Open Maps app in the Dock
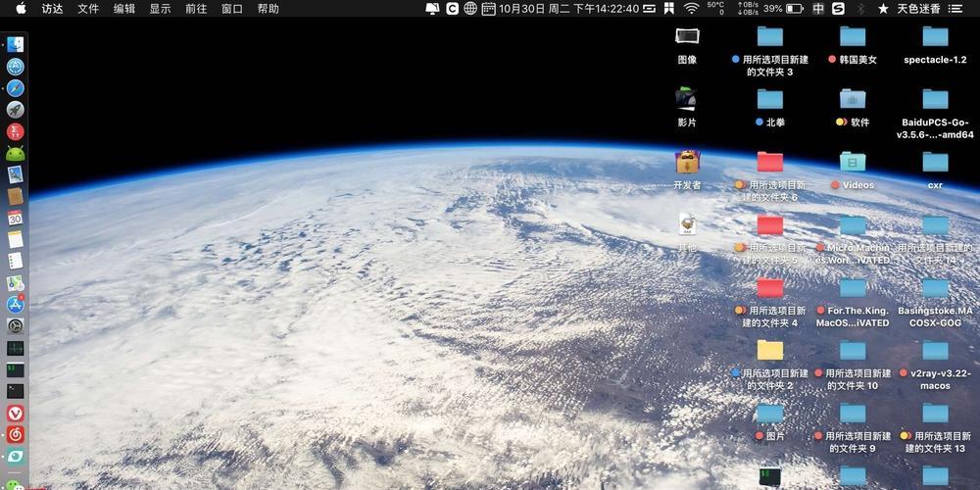The height and width of the screenshot is (490, 980). pos(15,283)
